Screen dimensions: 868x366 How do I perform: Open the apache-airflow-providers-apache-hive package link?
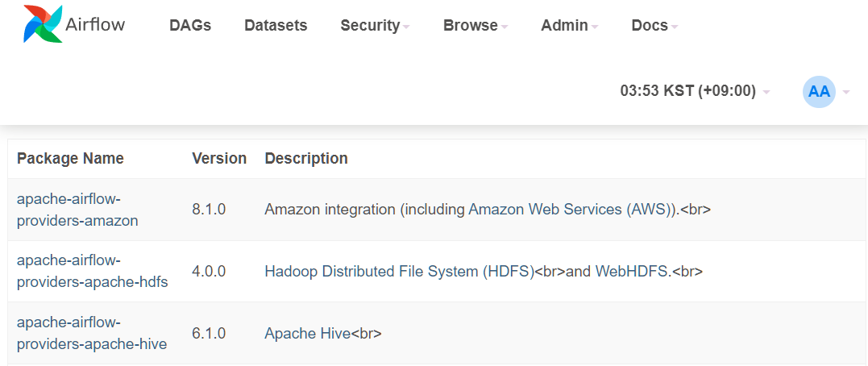pyautogui.click(x=92, y=333)
